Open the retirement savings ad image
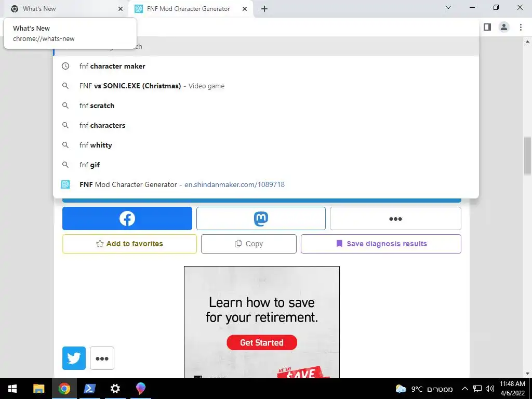 [x=262, y=322]
